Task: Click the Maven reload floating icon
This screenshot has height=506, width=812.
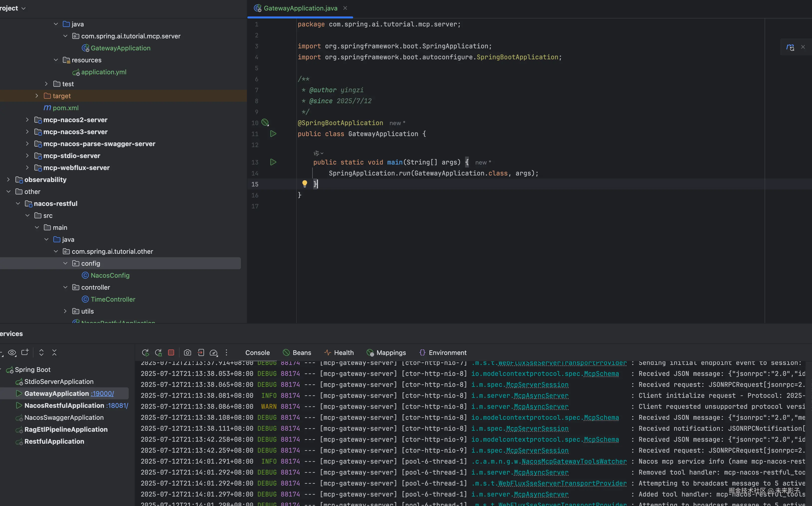Action: (x=790, y=47)
